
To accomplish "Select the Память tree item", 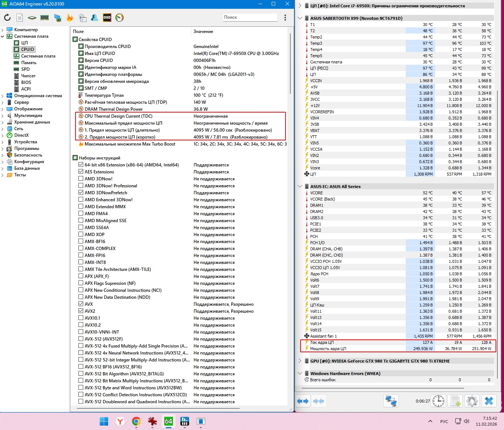I will pyautogui.click(x=29, y=63).
